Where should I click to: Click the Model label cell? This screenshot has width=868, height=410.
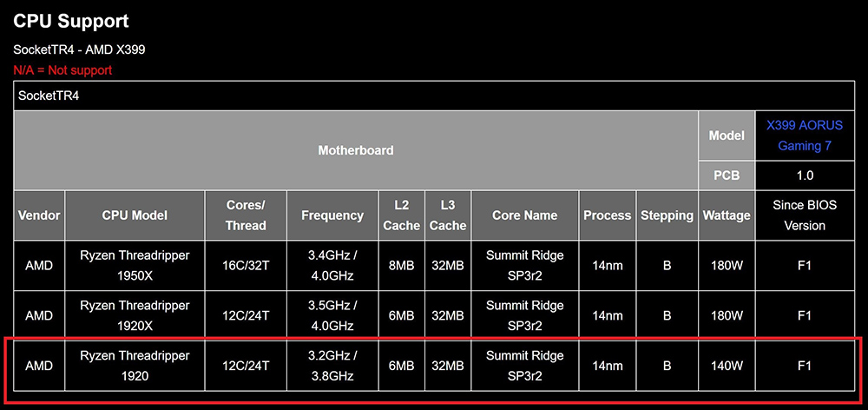coord(727,136)
